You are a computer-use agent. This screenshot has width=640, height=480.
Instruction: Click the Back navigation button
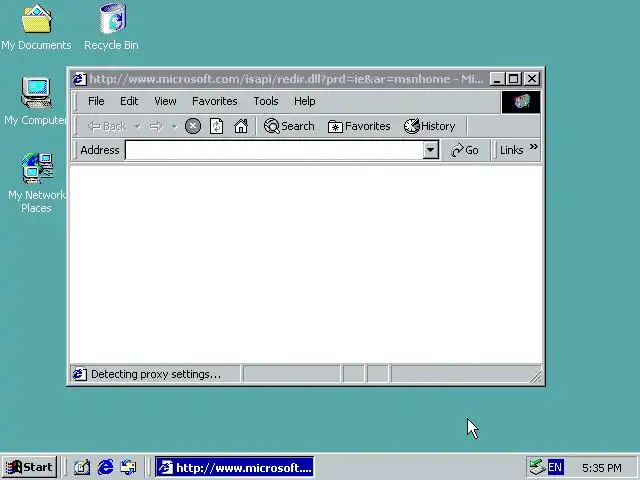pos(107,127)
